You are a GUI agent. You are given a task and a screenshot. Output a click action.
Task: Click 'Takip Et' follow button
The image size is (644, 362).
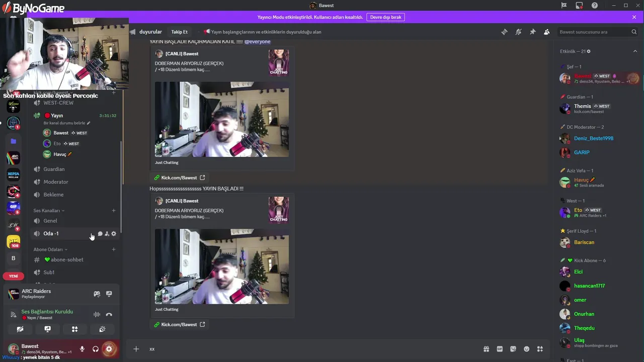point(179,32)
